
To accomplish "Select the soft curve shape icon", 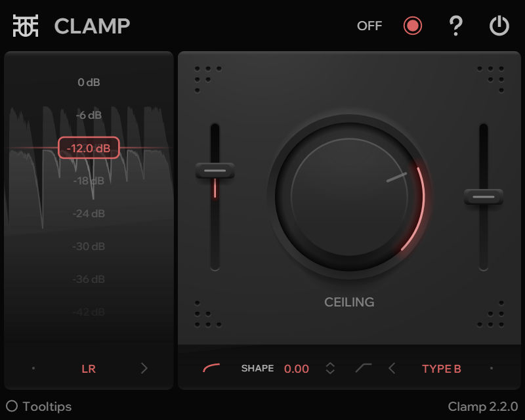I will (x=211, y=367).
